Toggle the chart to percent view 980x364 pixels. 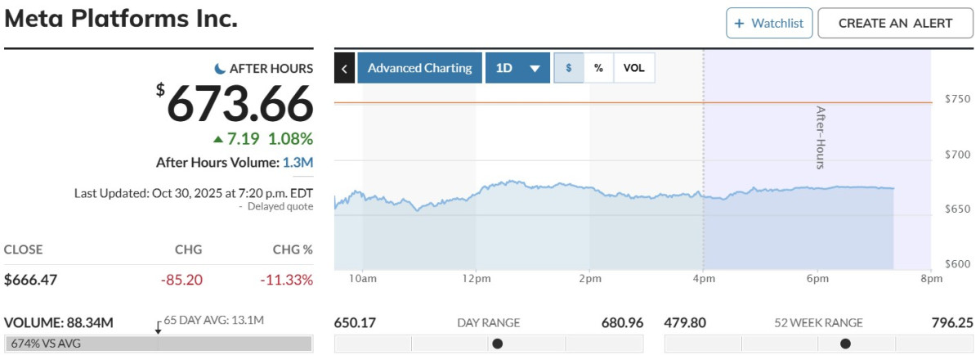[598, 68]
